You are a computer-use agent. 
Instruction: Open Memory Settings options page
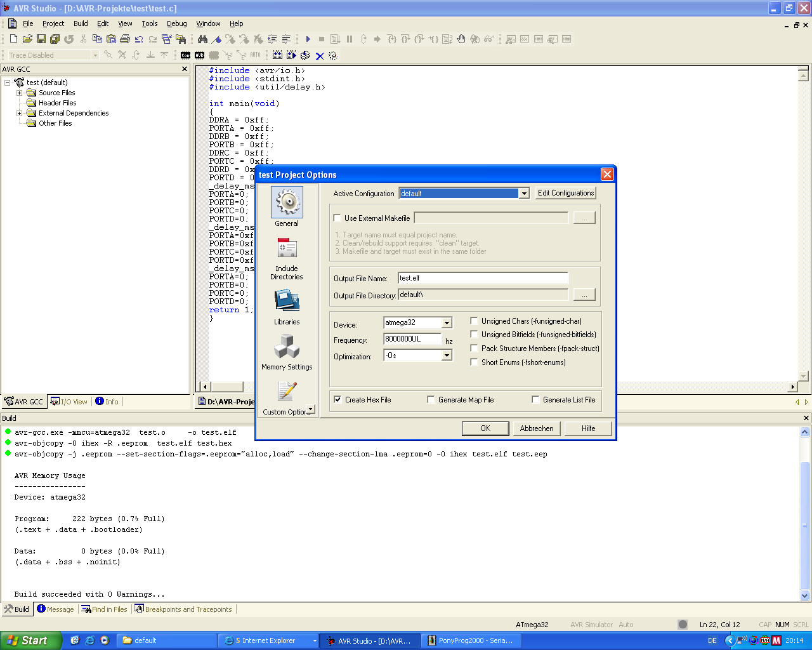(x=287, y=353)
